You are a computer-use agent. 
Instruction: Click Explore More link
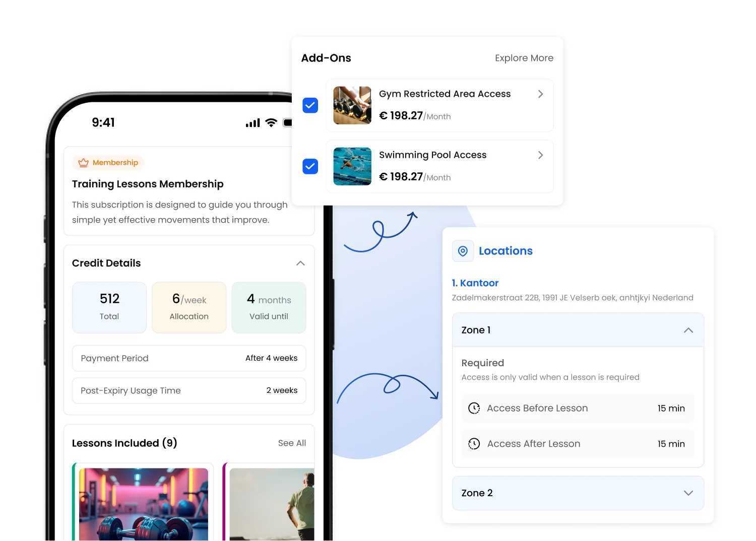(x=524, y=58)
